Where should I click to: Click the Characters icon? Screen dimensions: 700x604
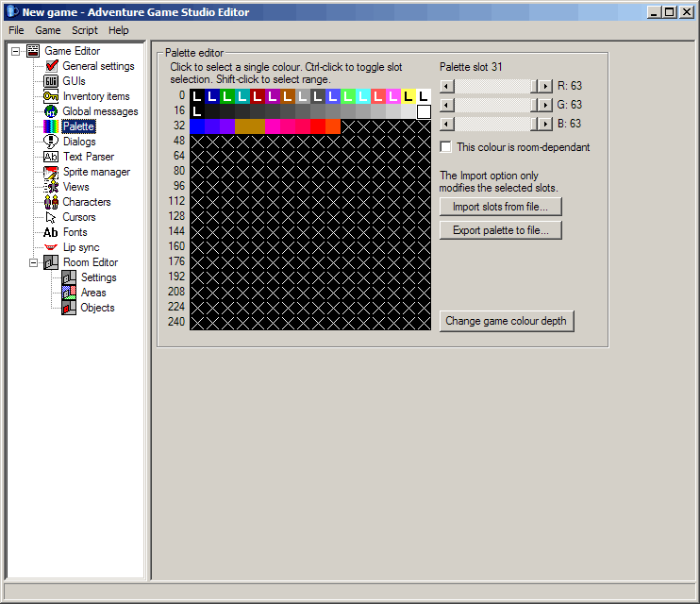point(51,202)
